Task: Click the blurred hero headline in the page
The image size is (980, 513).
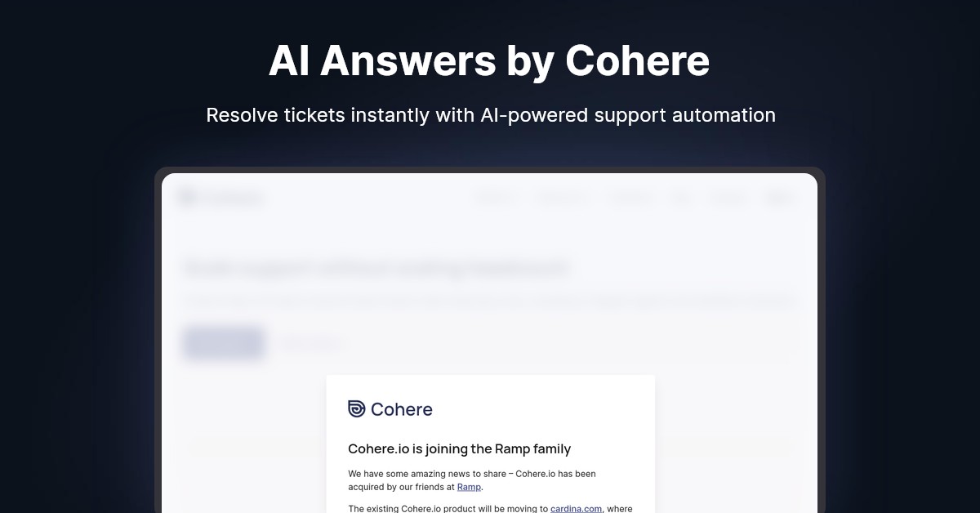Action: point(376,268)
